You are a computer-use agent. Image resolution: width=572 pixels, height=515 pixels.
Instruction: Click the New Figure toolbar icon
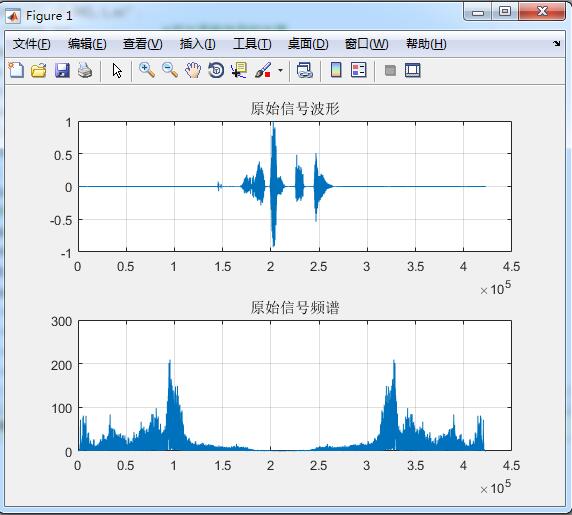pyautogui.click(x=16, y=70)
